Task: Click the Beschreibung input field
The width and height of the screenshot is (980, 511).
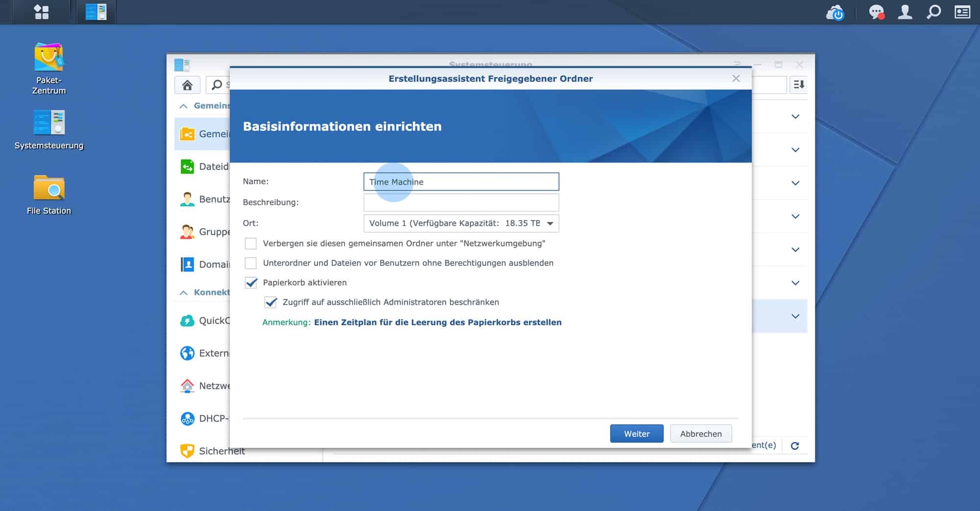Action: coord(461,202)
